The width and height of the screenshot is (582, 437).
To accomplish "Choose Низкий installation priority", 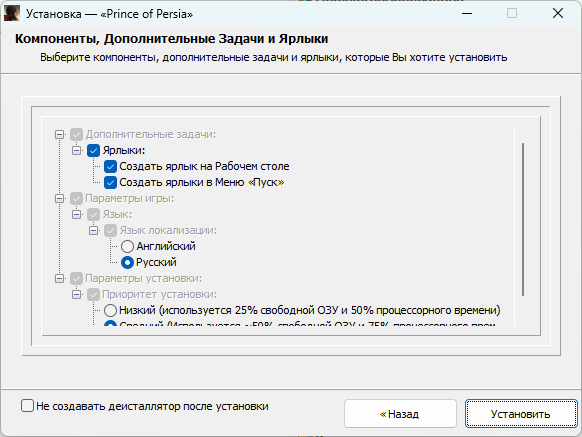I will click(110, 310).
